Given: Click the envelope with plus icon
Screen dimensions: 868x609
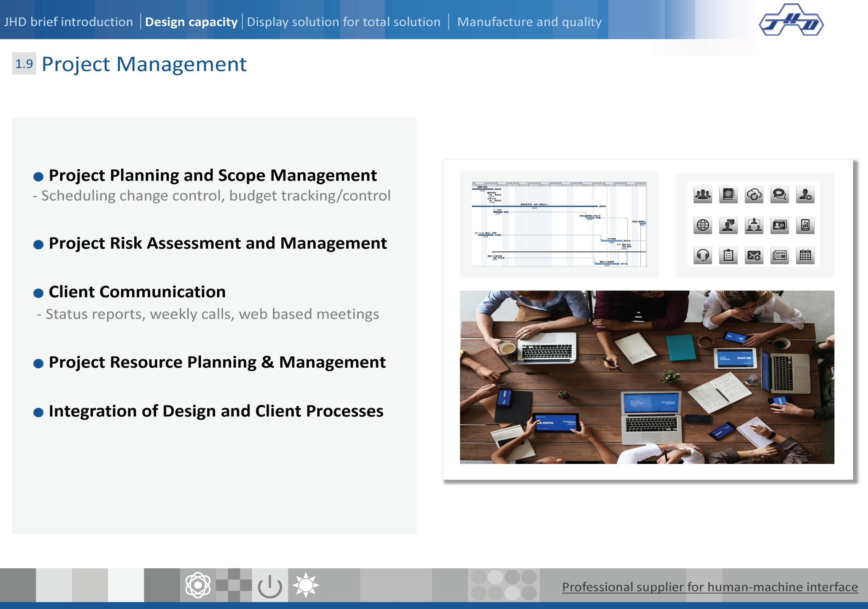Looking at the screenshot, I should point(754,255).
